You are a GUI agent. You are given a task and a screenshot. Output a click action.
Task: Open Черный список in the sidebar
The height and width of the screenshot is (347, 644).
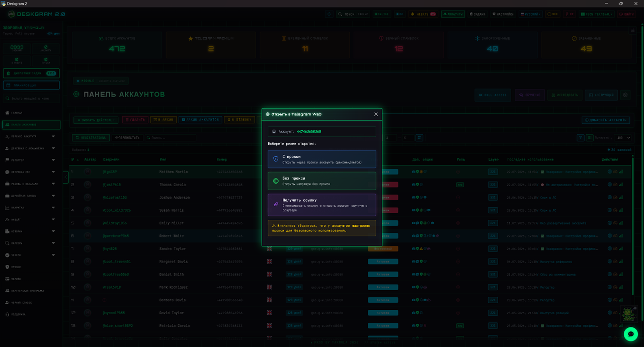tap(30, 302)
